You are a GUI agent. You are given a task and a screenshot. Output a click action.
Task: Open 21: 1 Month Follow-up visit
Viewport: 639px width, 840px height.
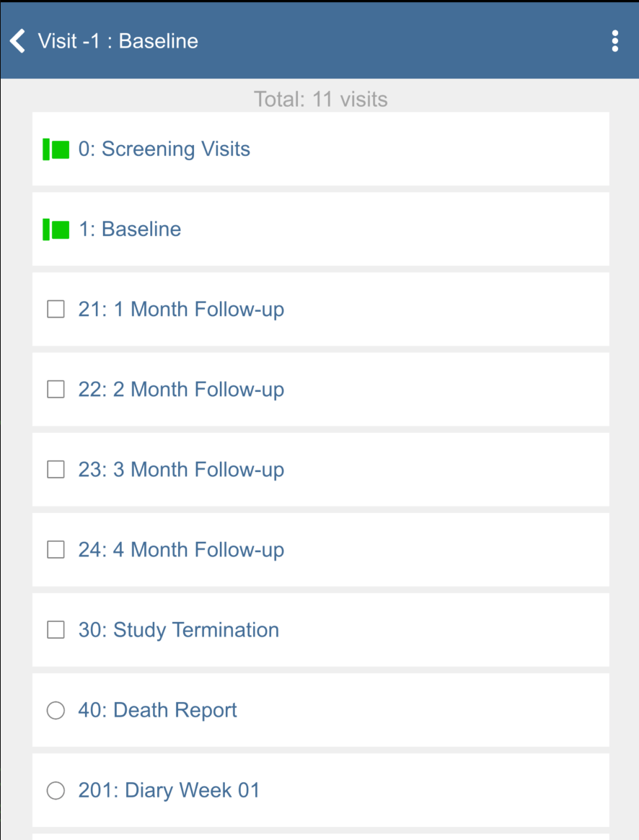pyautogui.click(x=181, y=310)
